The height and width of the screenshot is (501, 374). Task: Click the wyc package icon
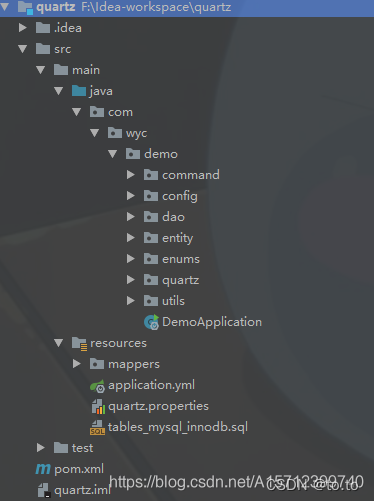[115, 133]
